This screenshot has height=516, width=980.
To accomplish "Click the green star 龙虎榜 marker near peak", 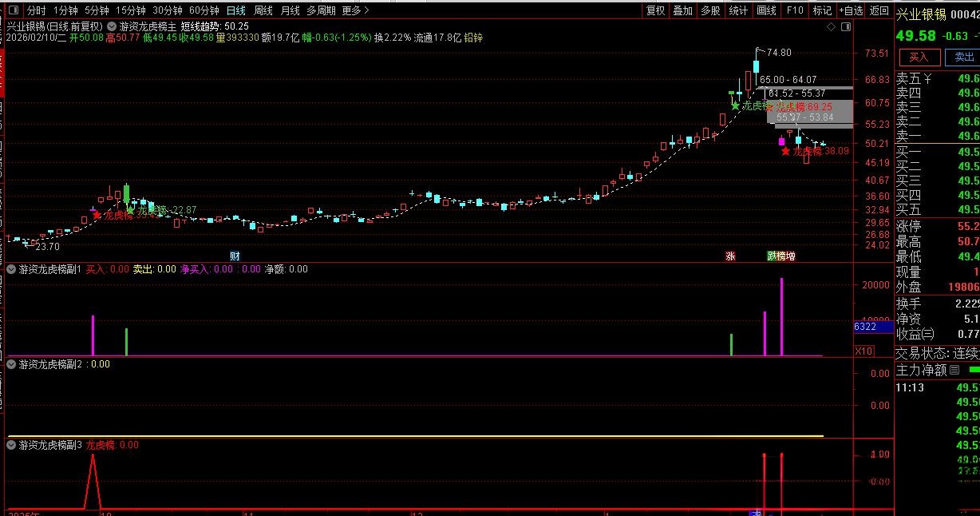I will (x=735, y=105).
